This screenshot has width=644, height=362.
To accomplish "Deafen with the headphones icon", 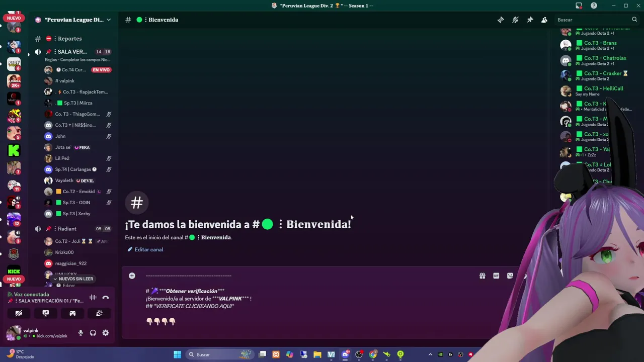I will [93, 333].
